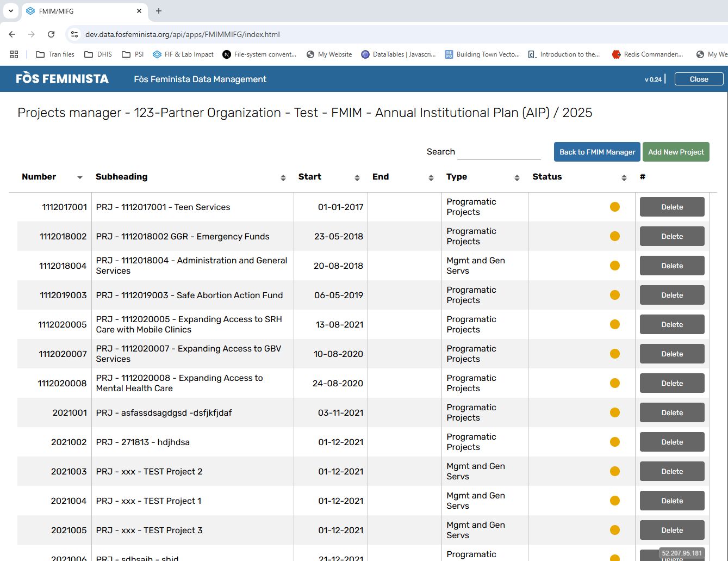Delete project 1112020005 Mobile Clinics
Viewport: 728px width, 561px height.
point(672,324)
